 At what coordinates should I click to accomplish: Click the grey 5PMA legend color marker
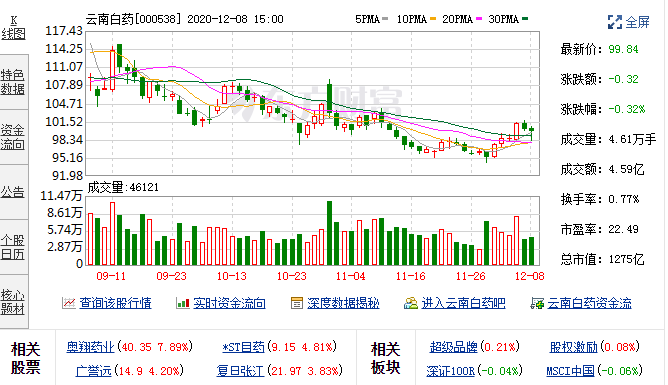[385, 19]
